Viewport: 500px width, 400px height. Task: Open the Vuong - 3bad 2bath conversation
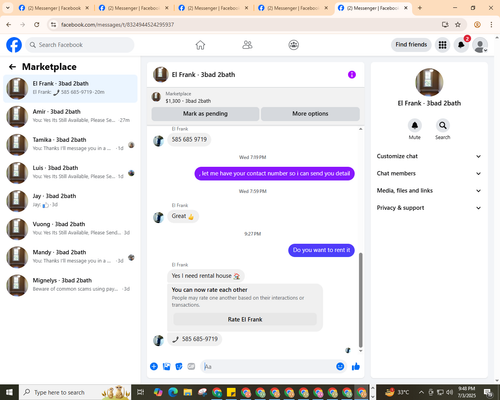click(70, 229)
